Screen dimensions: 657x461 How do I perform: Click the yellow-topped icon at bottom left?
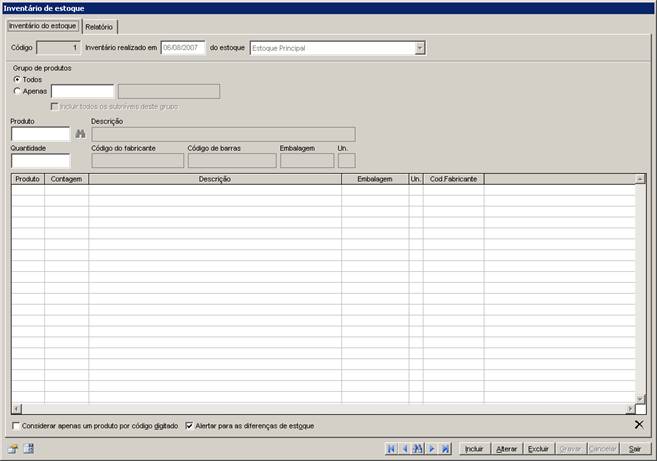pyautogui.click(x=13, y=449)
